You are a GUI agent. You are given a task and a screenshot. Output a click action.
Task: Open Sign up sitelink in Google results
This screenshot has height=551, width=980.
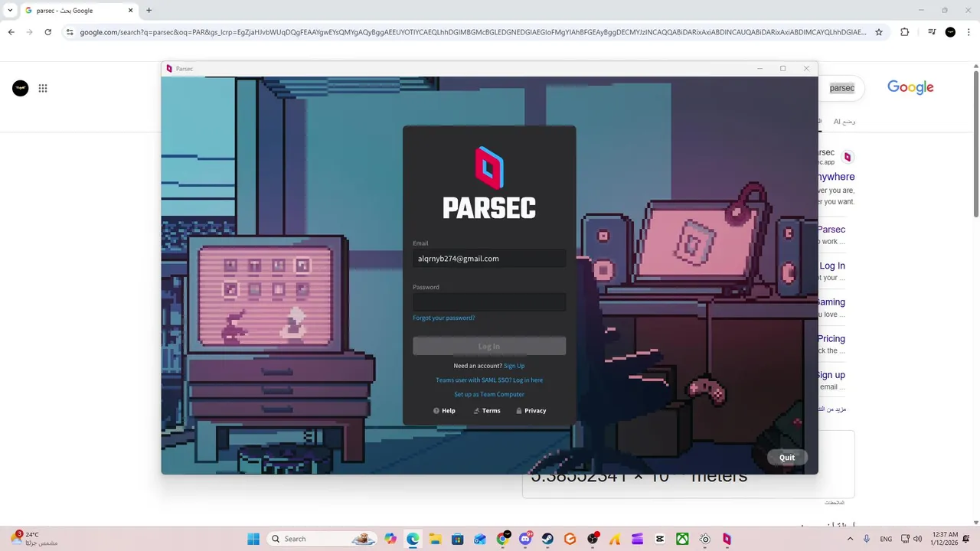(x=831, y=375)
